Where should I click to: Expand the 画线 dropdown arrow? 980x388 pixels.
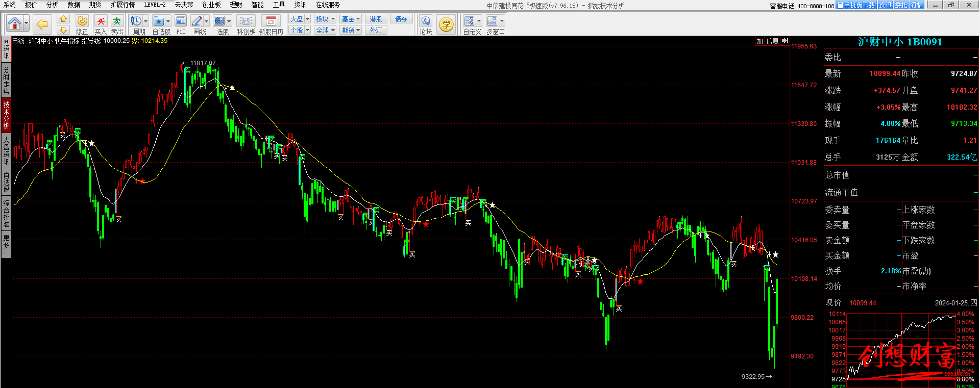point(207,21)
